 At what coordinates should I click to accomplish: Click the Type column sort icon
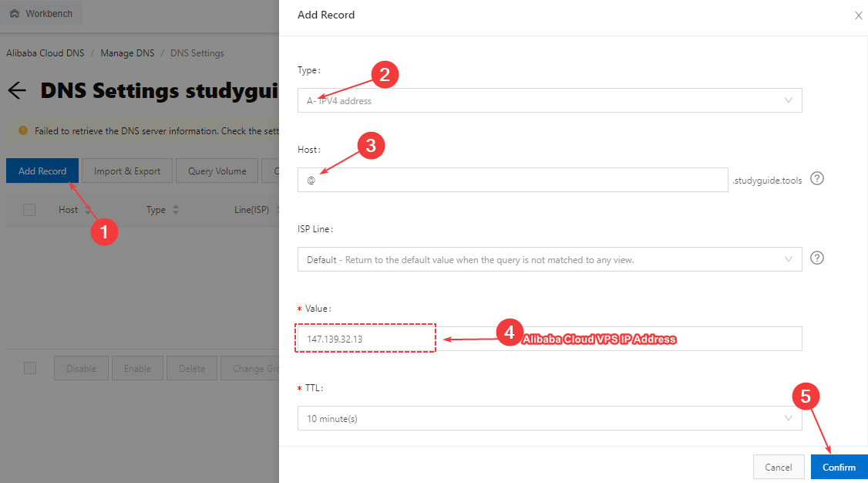point(176,210)
